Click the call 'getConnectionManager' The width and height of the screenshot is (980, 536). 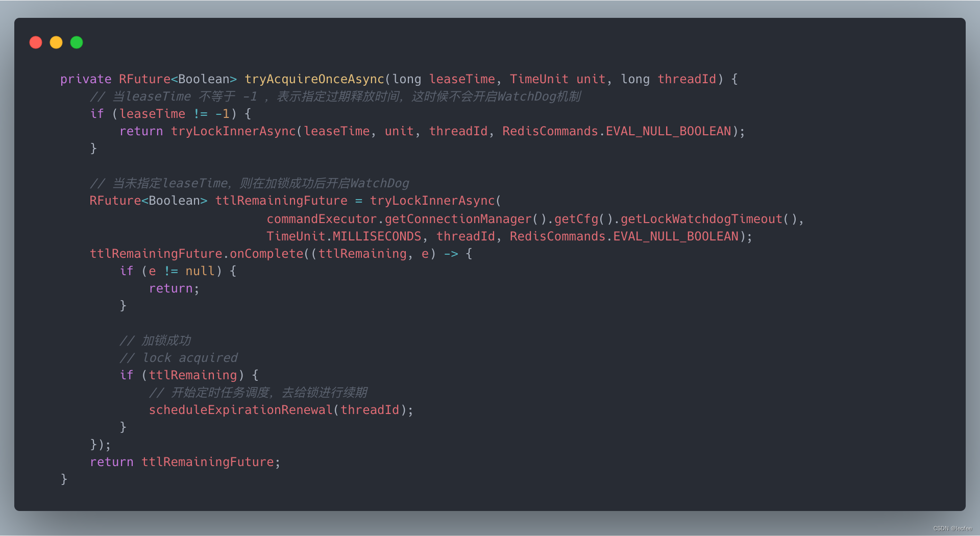tap(458, 219)
